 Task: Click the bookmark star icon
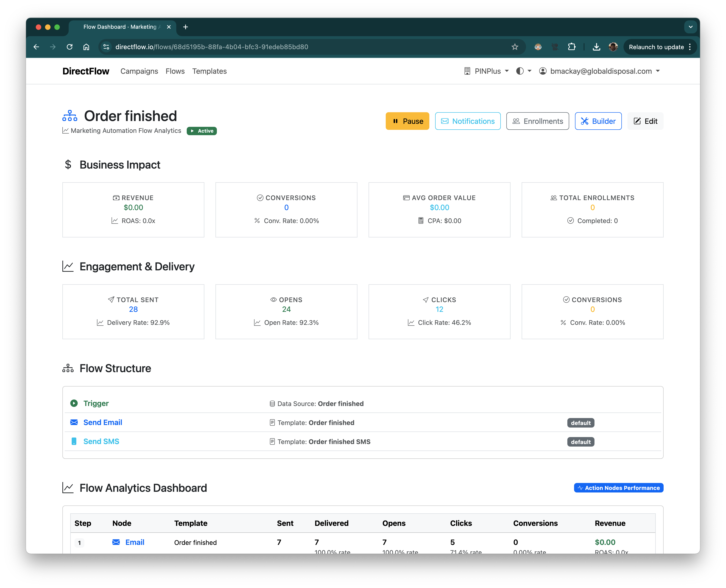[515, 47]
